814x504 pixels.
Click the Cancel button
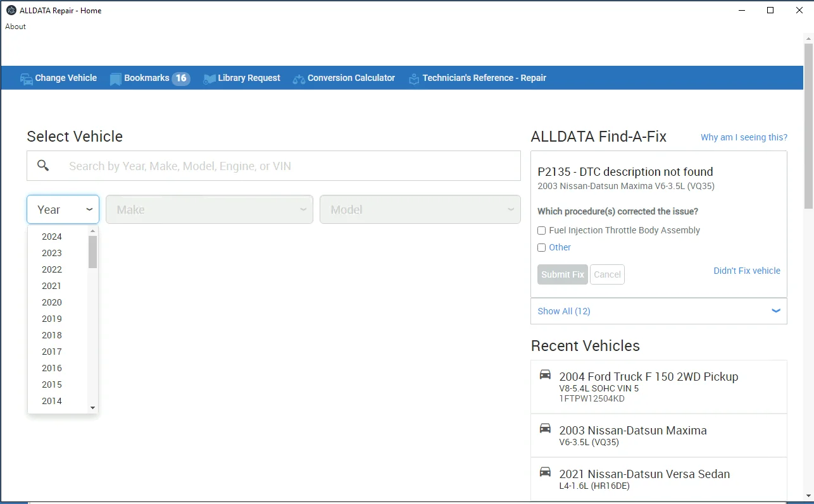pyautogui.click(x=608, y=274)
